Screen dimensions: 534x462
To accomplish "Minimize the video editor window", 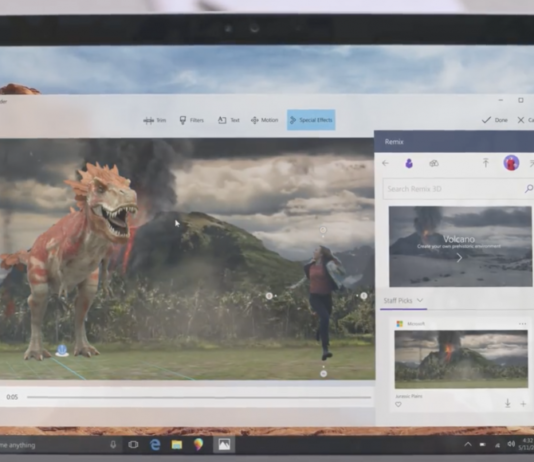I will [501, 100].
